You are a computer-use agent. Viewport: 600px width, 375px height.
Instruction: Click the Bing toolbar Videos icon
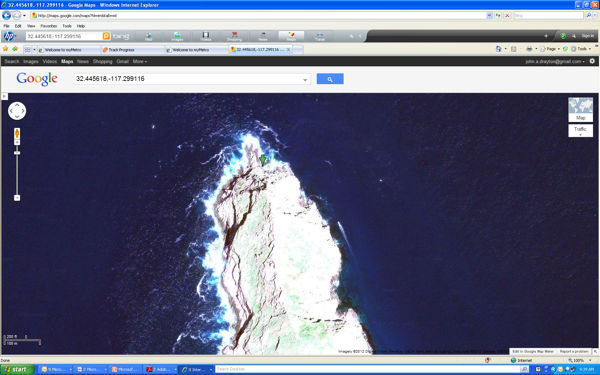[x=205, y=36]
